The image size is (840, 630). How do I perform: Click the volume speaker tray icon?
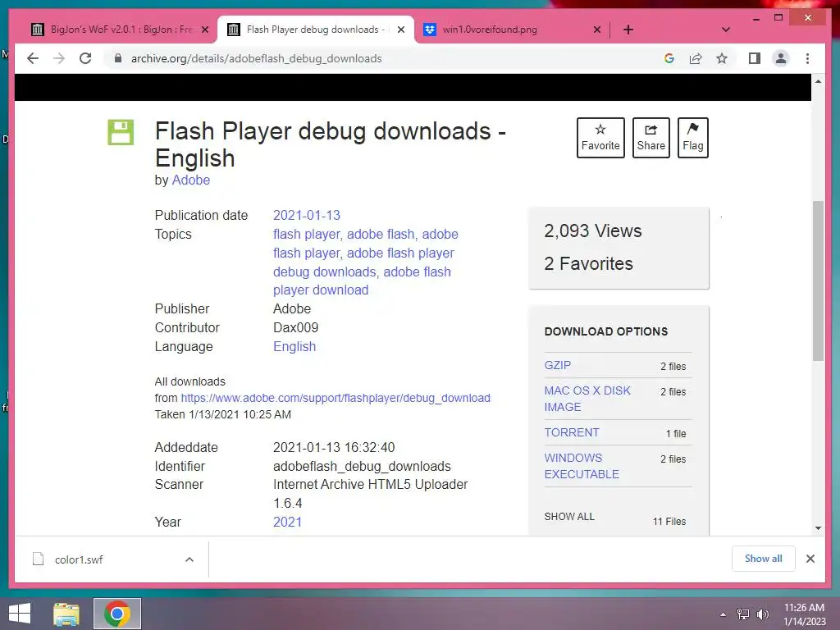pos(762,614)
